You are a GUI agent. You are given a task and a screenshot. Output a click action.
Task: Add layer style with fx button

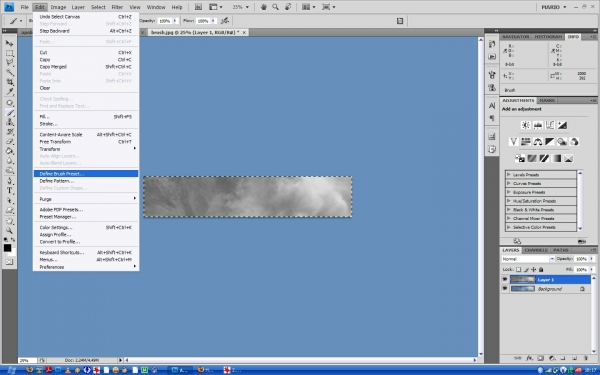pyautogui.click(x=529, y=359)
